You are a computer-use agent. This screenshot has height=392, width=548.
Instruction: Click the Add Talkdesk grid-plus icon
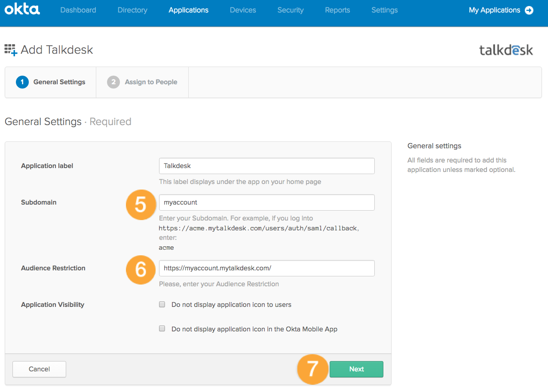pyautogui.click(x=11, y=50)
